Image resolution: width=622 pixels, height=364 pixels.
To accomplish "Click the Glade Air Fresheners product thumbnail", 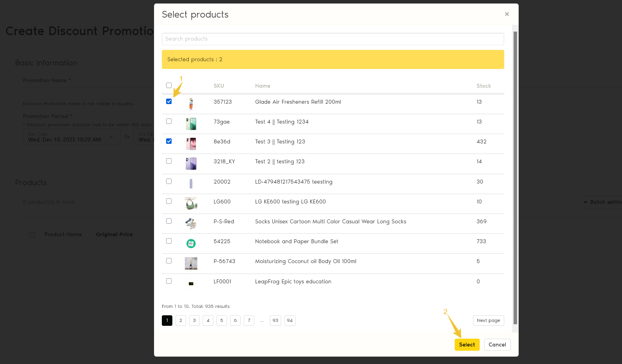I will (191, 104).
